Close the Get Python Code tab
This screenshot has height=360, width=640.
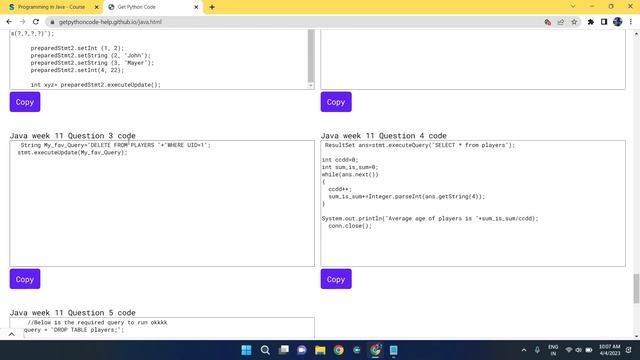tap(196, 7)
